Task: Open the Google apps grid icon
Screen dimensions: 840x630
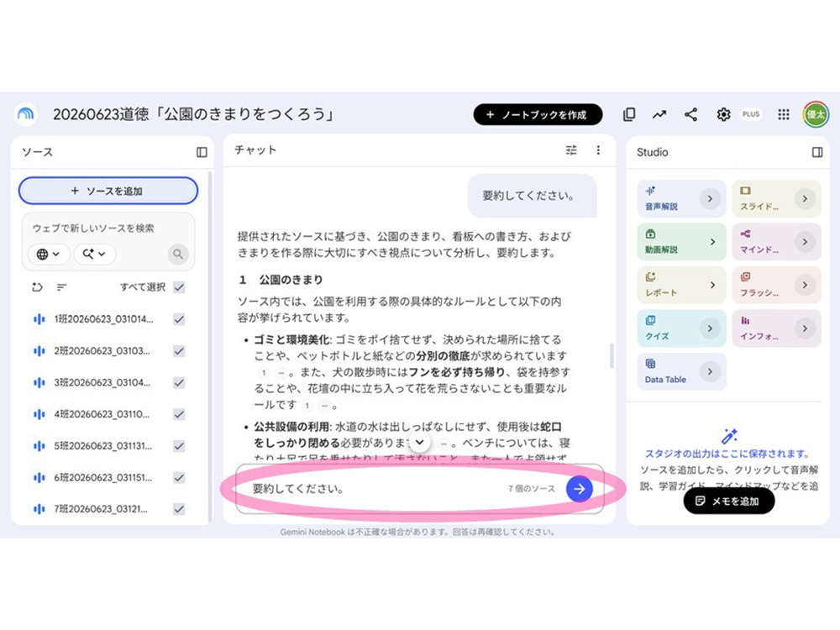Action: [784, 114]
